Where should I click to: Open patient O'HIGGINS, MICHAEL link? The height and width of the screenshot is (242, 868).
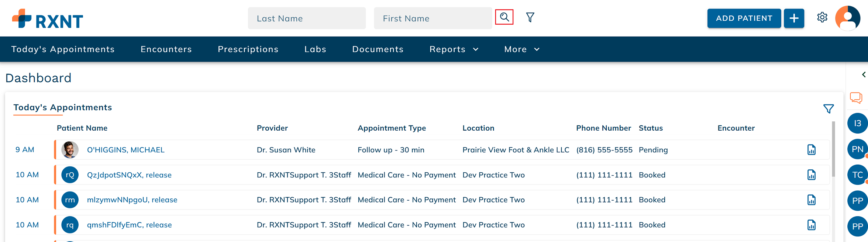coord(125,150)
